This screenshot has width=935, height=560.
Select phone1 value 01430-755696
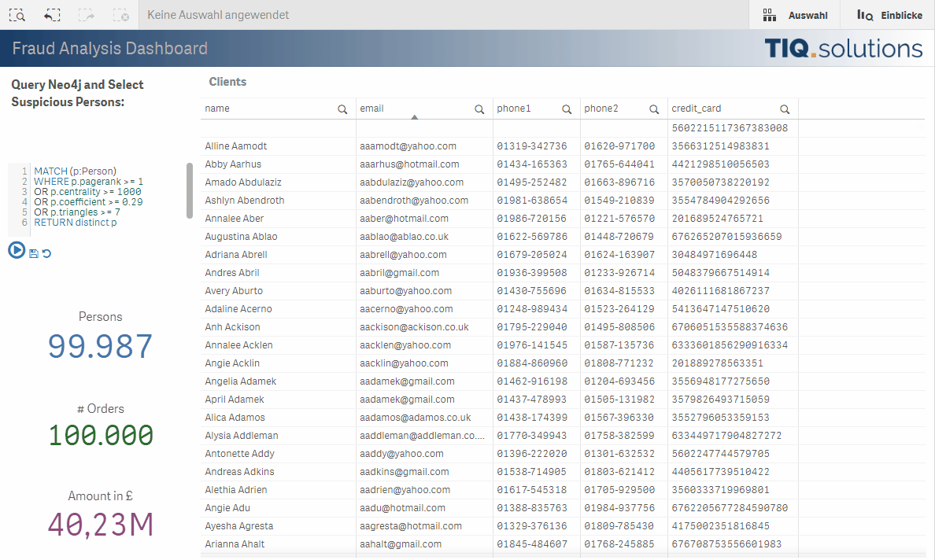[x=532, y=291]
